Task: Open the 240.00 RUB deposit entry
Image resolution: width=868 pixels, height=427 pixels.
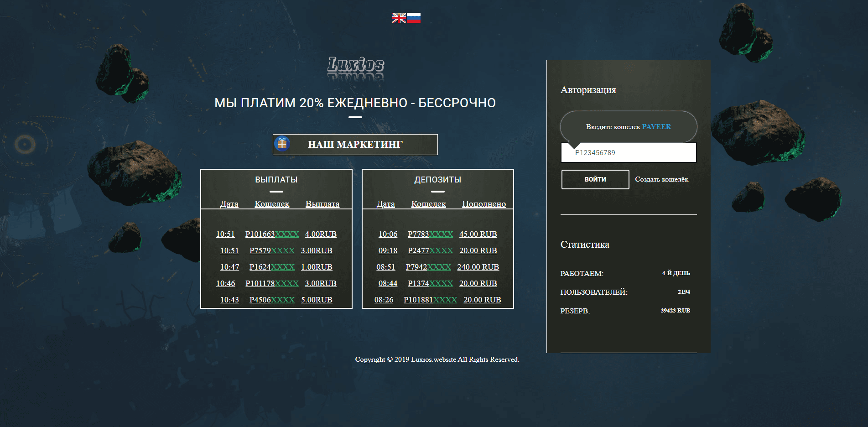Action: 478,267
